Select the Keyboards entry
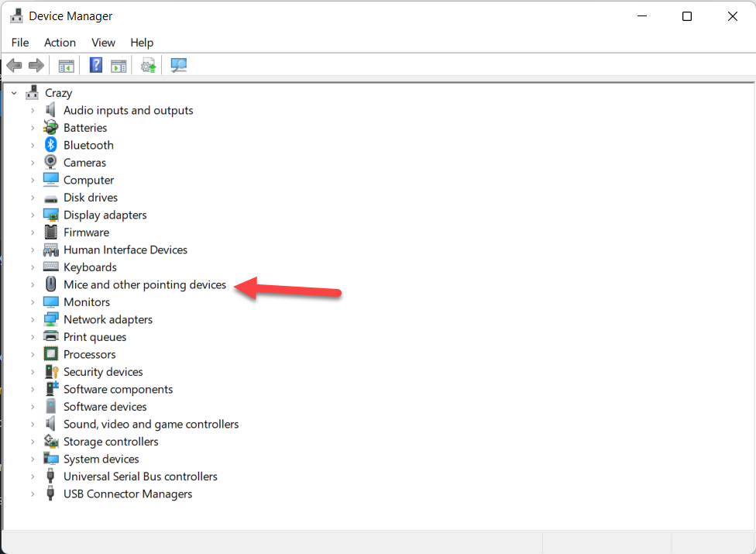Image resolution: width=756 pixels, height=554 pixels. tap(90, 267)
